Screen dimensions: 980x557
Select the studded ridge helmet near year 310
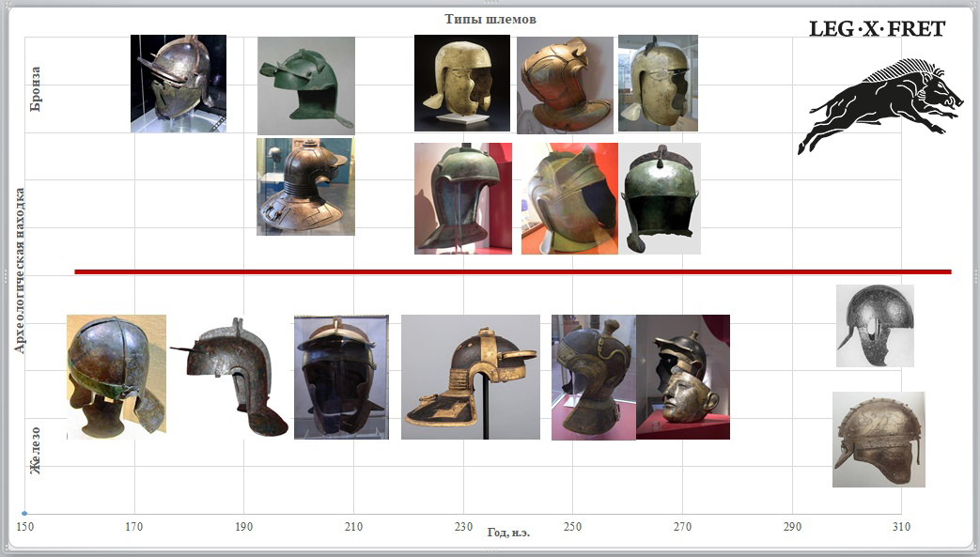[x=878, y=439]
